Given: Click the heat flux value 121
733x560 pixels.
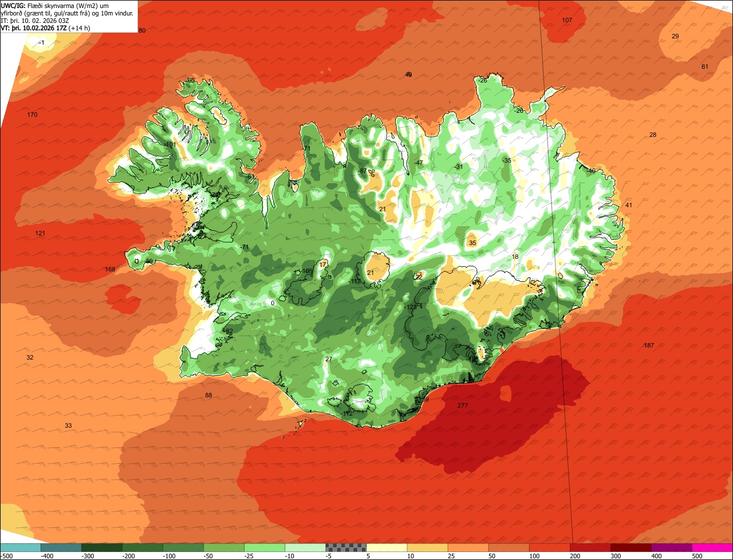Looking at the screenshot, I should 40,233.
